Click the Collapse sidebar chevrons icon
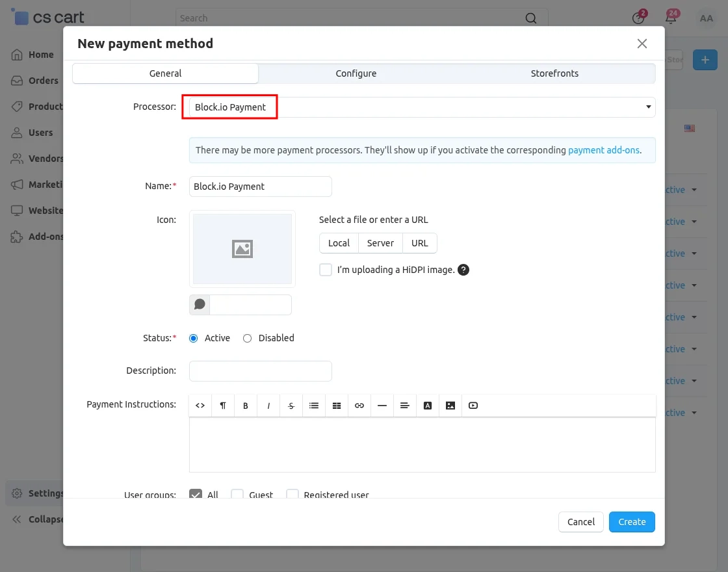The image size is (728, 572). [x=17, y=519]
